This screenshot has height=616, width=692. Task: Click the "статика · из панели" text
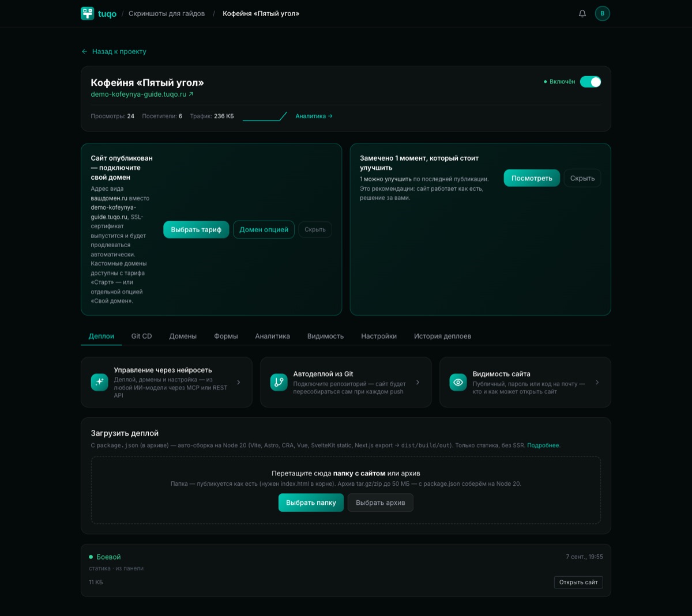pos(116,568)
